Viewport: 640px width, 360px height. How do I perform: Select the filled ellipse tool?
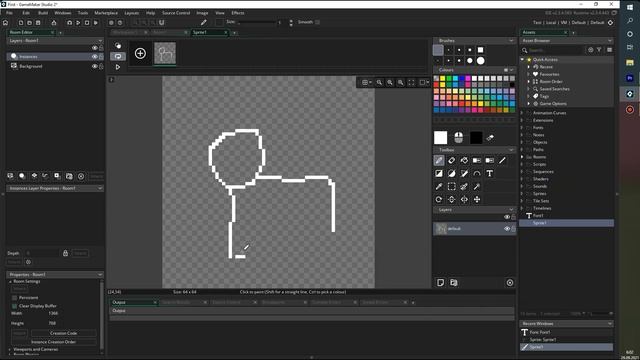pyautogui.click(x=451, y=173)
